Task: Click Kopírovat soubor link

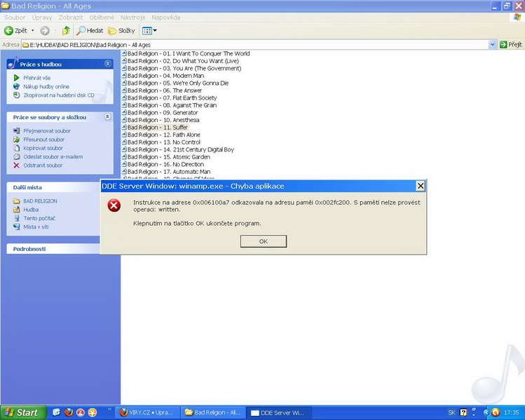Action: (43, 148)
